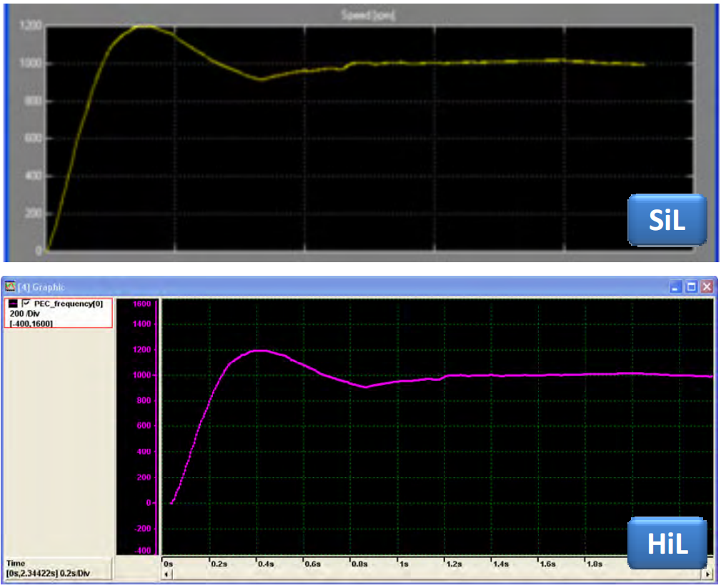The width and height of the screenshot is (721, 588).
Task: Click the 0.6s time axis label
Action: (x=313, y=564)
